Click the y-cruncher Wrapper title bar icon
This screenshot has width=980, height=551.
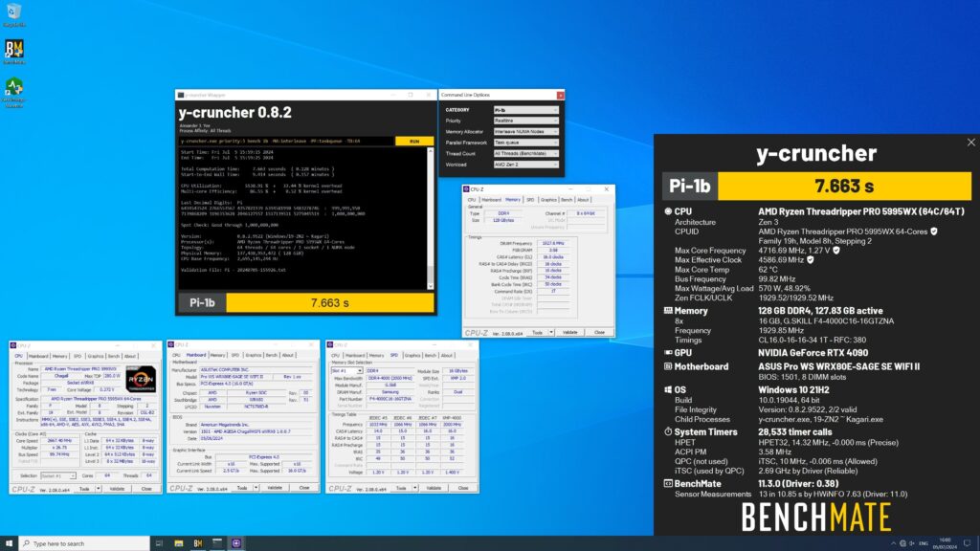click(x=181, y=95)
